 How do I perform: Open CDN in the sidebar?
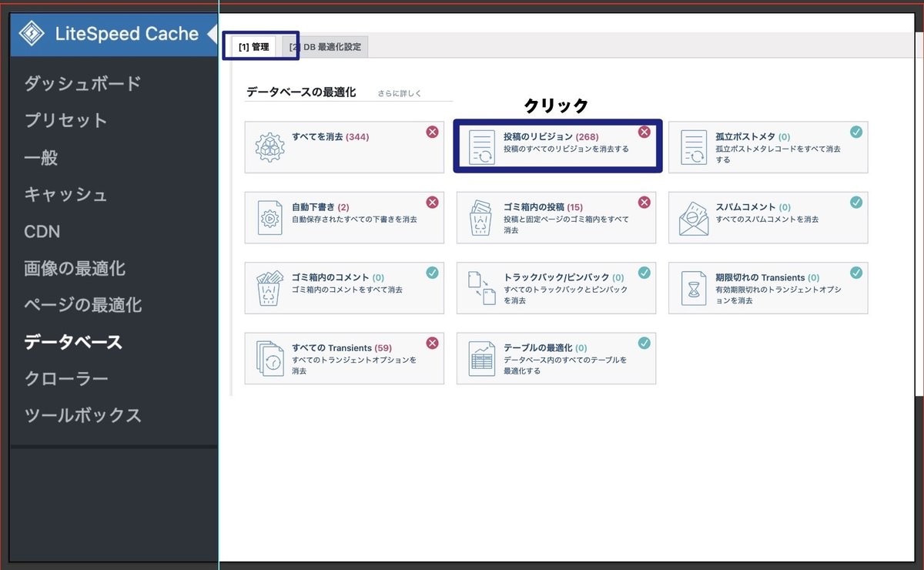[x=42, y=232]
